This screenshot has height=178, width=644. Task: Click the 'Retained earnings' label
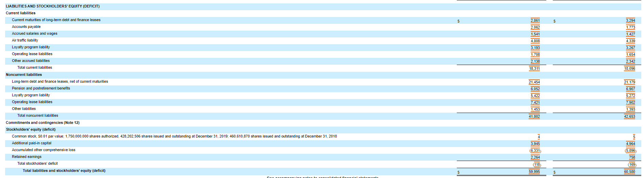click(x=27, y=157)
